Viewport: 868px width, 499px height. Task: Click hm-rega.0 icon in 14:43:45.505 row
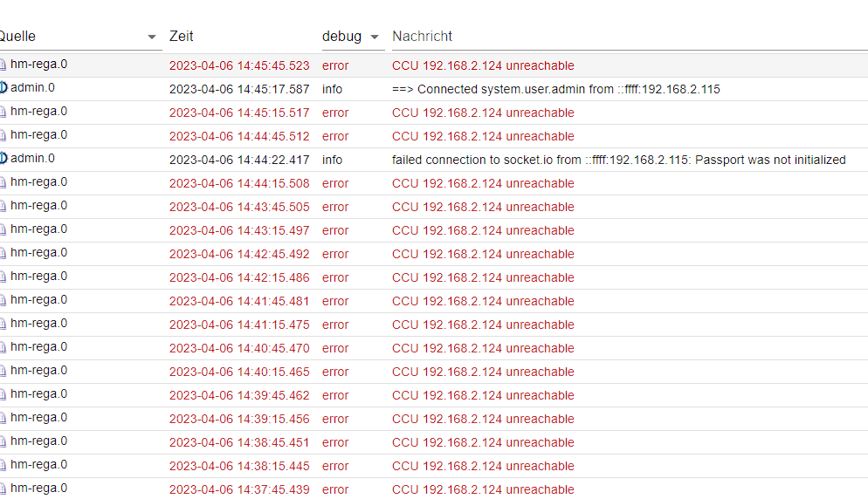(3, 207)
